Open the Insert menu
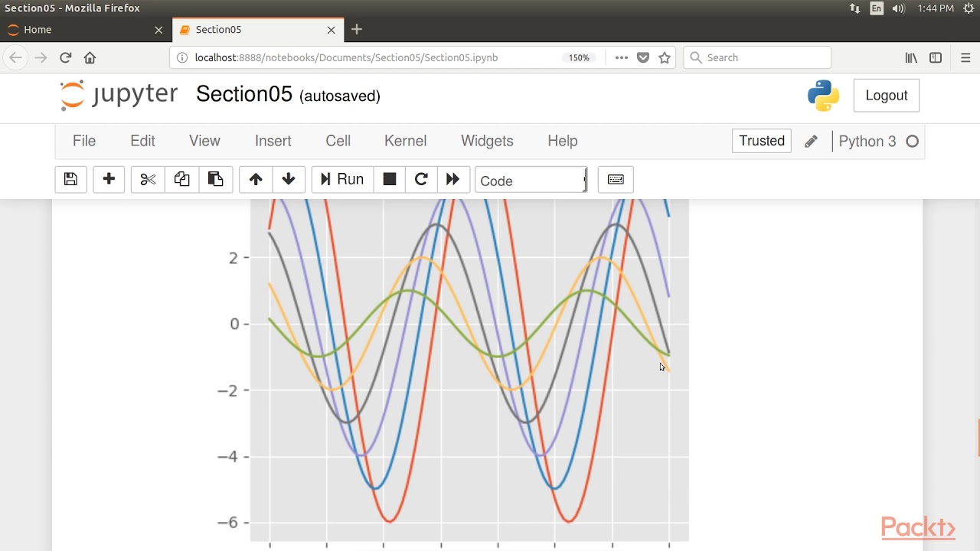This screenshot has width=980, height=551. [x=273, y=141]
